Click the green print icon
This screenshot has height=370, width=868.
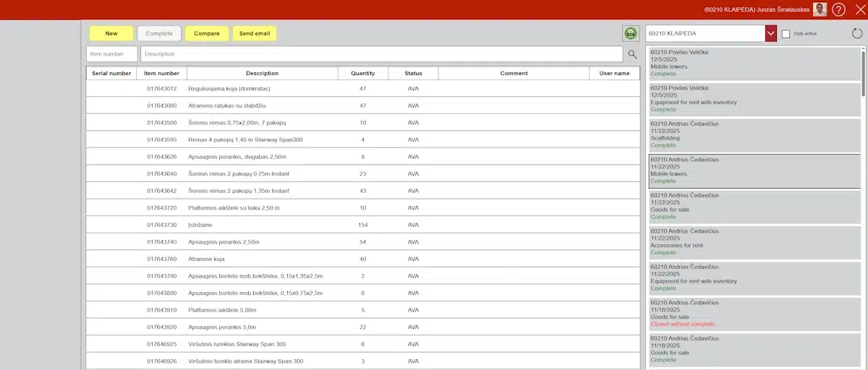click(631, 33)
